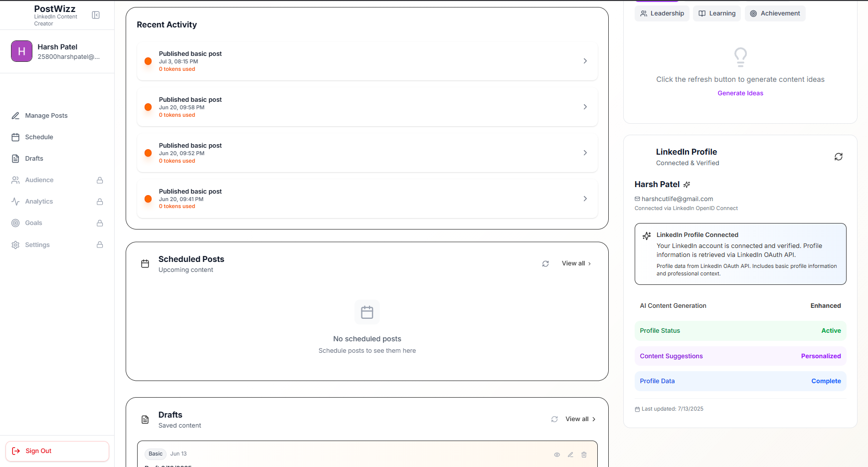Click the Profile Status Active row
Screen dimensions: 868x467
(740, 331)
